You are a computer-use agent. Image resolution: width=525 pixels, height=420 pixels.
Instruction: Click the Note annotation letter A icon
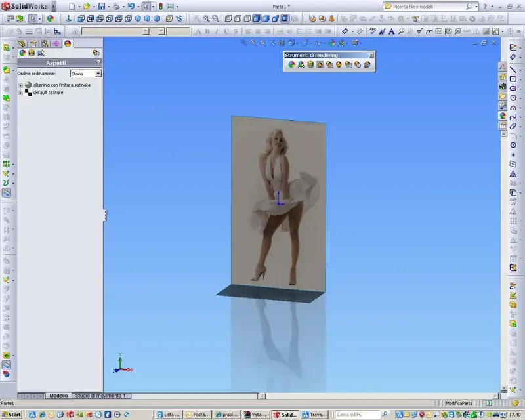click(x=391, y=31)
